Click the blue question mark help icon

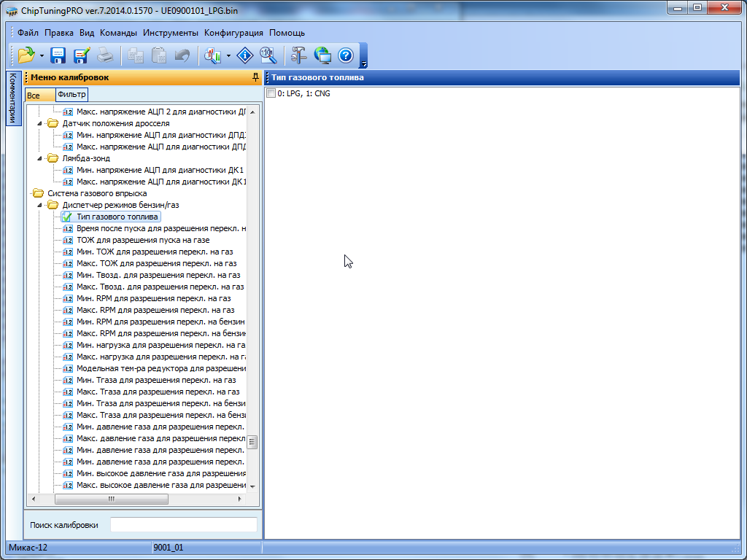[x=346, y=55]
